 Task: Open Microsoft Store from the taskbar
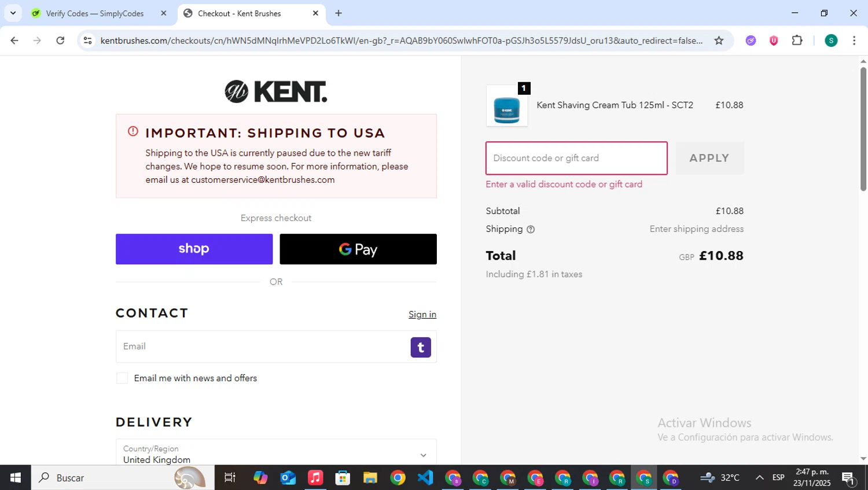(343, 478)
